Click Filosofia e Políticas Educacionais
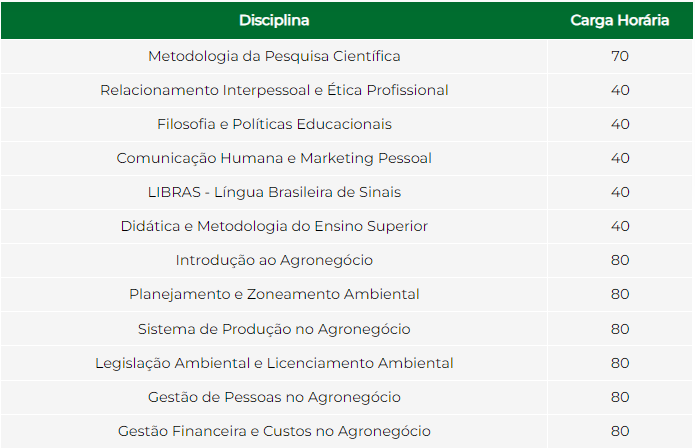The image size is (695, 448). tap(274, 124)
